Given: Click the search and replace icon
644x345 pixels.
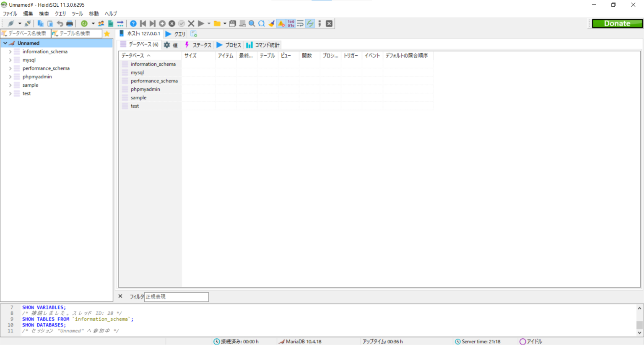Looking at the screenshot, I should 261,23.
